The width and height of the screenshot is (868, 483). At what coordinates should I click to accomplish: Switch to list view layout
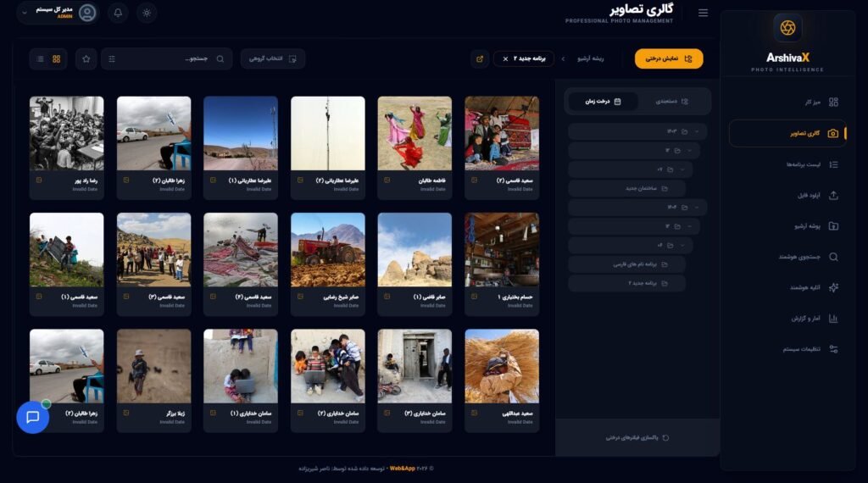[x=39, y=58]
